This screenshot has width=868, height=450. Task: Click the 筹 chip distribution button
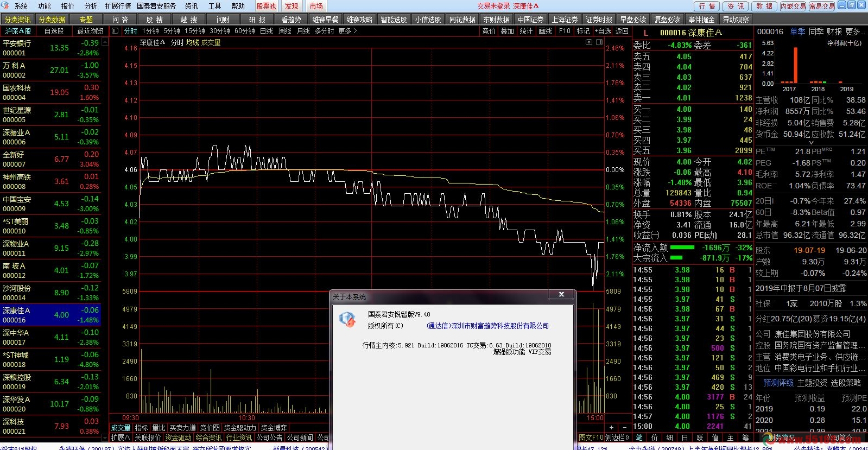click(x=745, y=438)
